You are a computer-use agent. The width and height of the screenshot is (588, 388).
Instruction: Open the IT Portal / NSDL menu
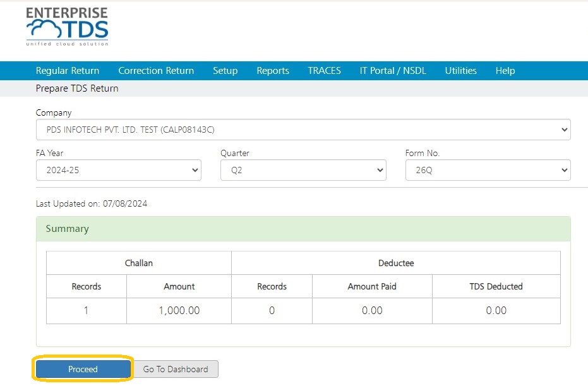(393, 71)
